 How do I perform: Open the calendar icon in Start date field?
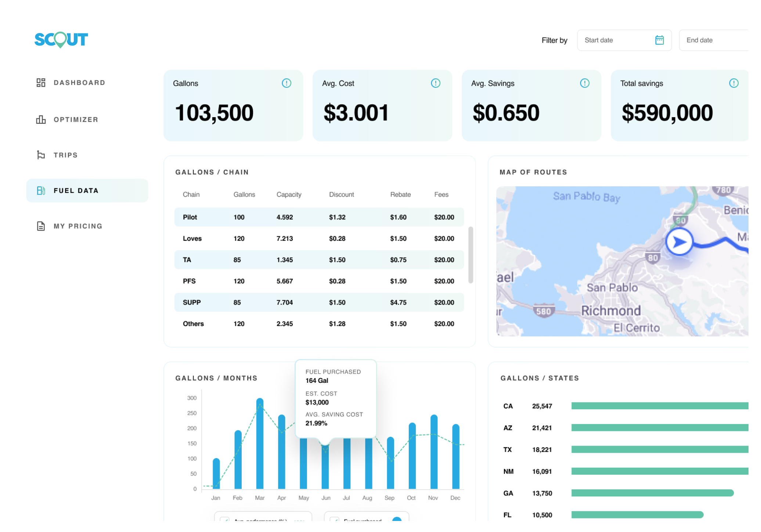click(x=660, y=40)
